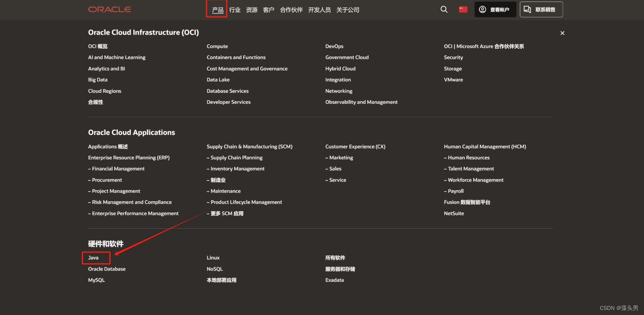Open the Exadata link
644x315 pixels.
335,280
